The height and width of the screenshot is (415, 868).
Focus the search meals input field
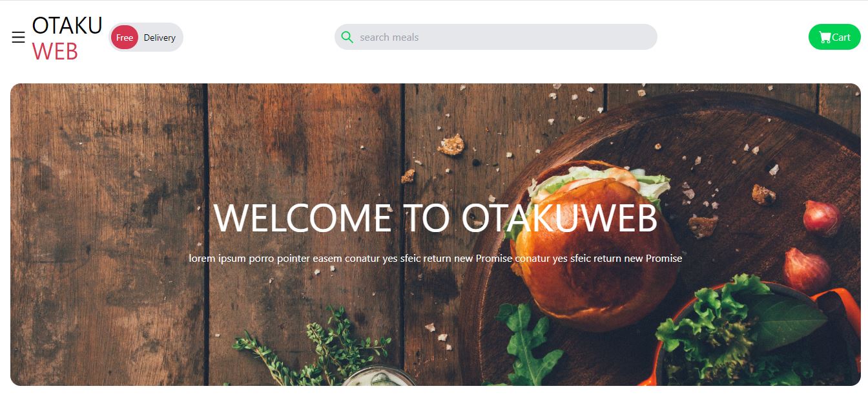click(x=496, y=37)
